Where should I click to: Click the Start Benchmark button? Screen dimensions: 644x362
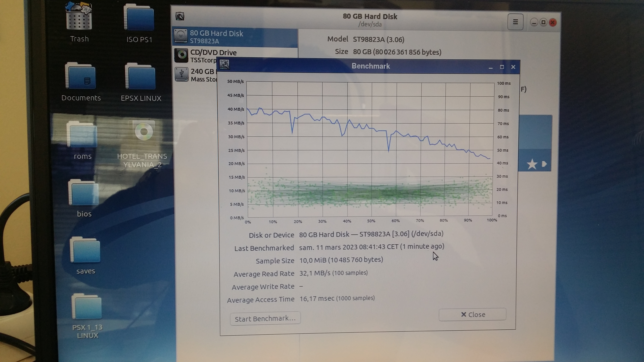265,318
